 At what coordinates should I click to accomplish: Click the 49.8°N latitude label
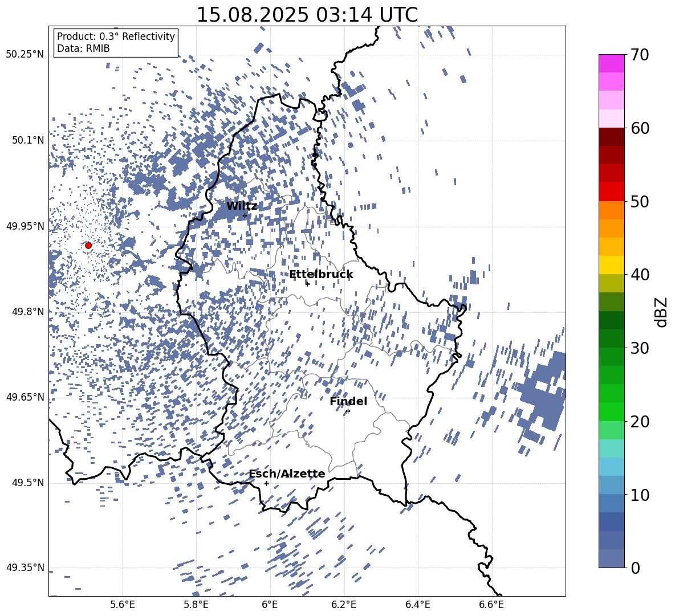coord(27,312)
